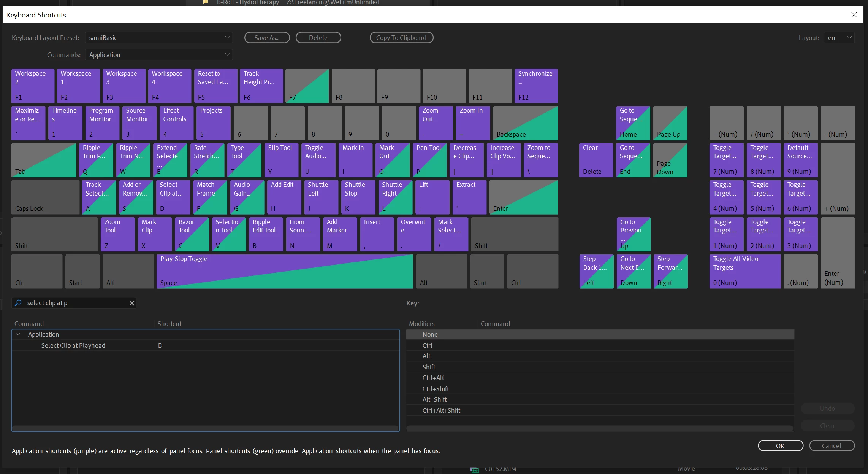Open the Layout language dropdown
868x474 pixels.
pos(839,38)
